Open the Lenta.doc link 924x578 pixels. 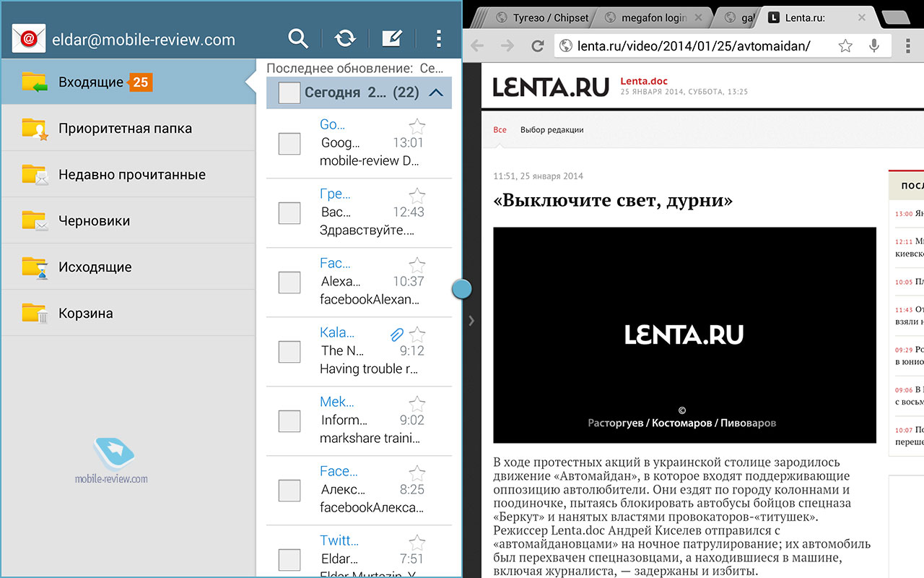(x=644, y=80)
